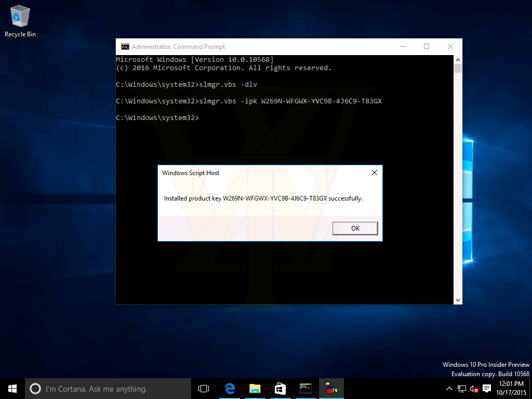This screenshot has width=532, height=399.
Task: Click the network status tray icon
Action: pyautogui.click(x=461, y=389)
